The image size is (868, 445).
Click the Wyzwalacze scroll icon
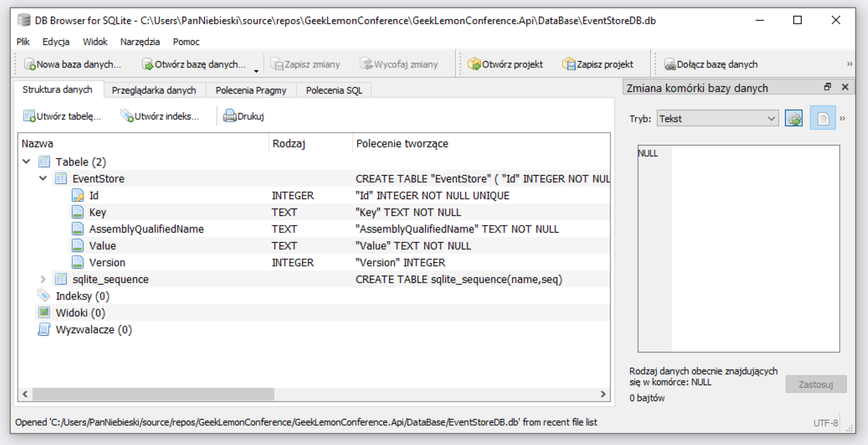(x=44, y=329)
